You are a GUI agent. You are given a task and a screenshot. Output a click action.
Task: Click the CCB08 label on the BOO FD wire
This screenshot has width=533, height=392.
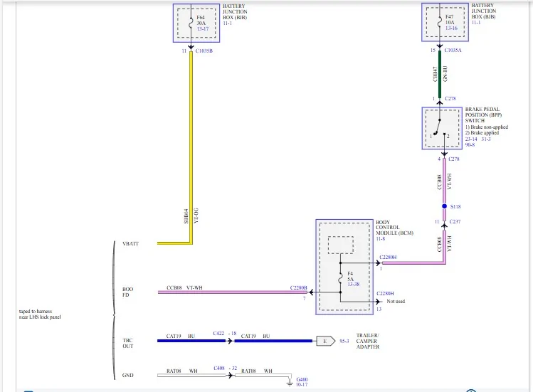[x=174, y=288]
